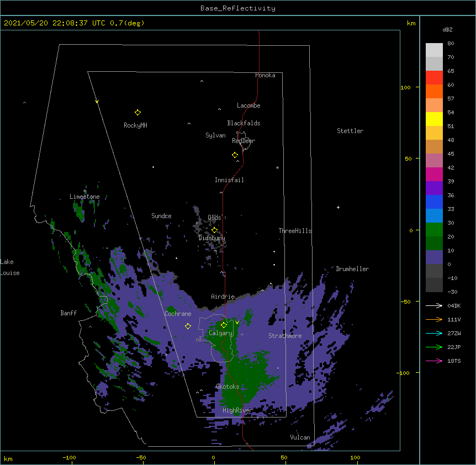This screenshot has width=476, height=465.
Task: Click the Vulcan town label
Action: tap(300, 437)
